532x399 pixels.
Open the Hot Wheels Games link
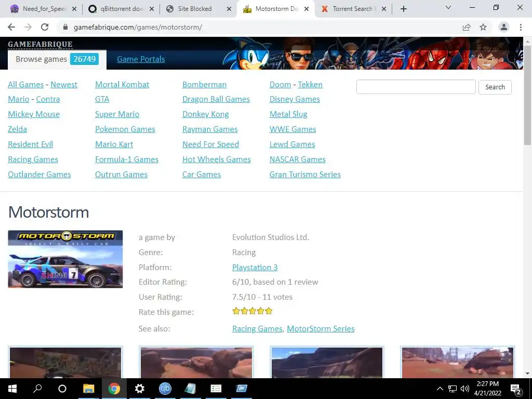[x=217, y=159]
